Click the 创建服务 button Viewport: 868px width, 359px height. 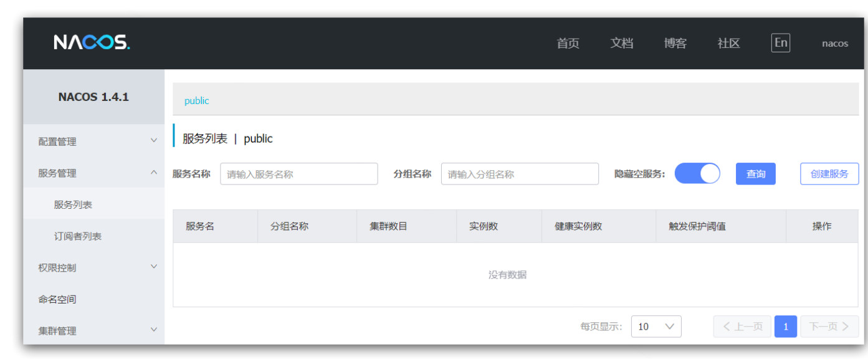829,174
